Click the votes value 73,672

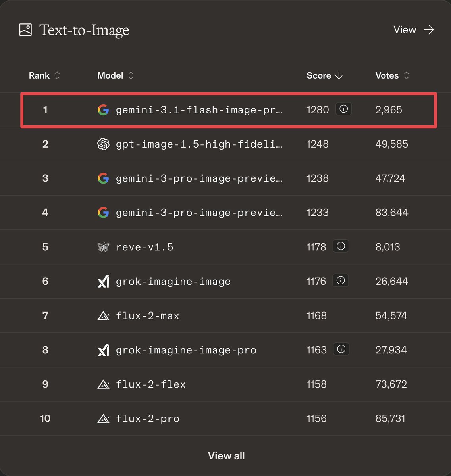[391, 384]
